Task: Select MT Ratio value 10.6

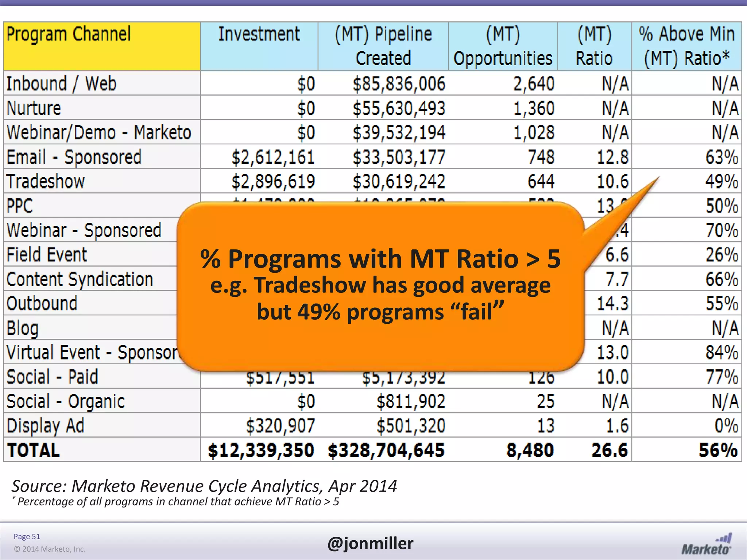Action: (x=613, y=182)
